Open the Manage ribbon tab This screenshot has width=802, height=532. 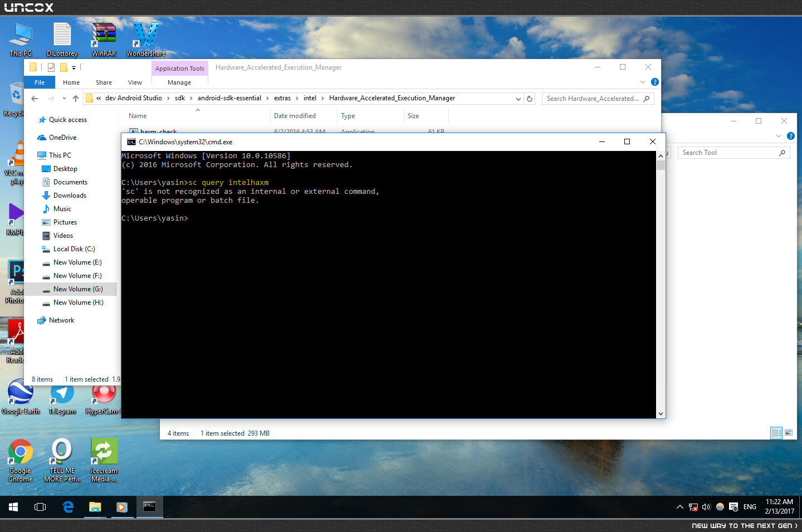click(179, 82)
